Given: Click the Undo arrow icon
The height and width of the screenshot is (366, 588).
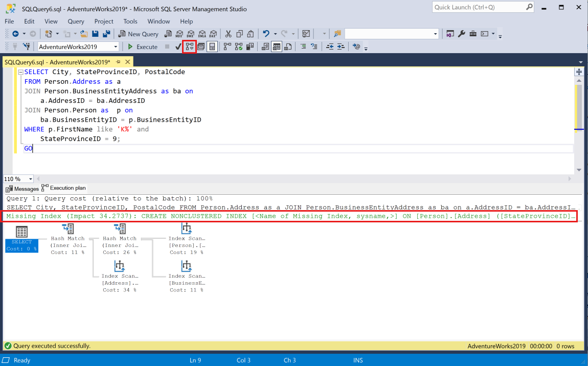Looking at the screenshot, I should pyautogui.click(x=266, y=34).
